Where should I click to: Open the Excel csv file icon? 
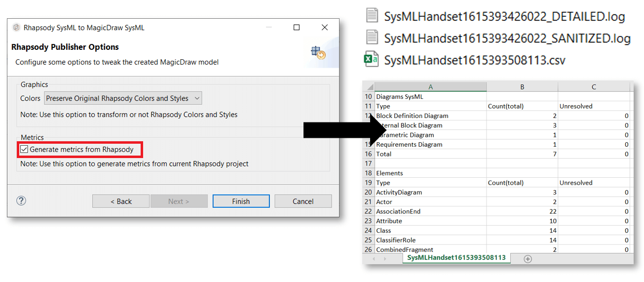click(371, 59)
